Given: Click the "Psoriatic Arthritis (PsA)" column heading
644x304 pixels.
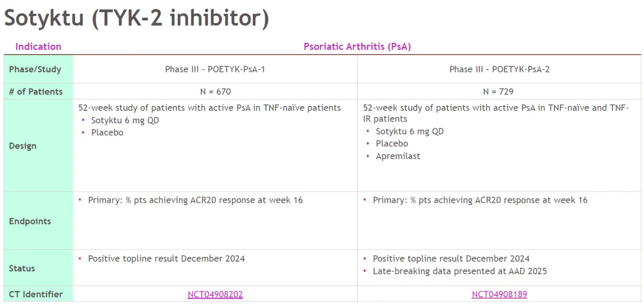Looking at the screenshot, I should click(x=357, y=46).
